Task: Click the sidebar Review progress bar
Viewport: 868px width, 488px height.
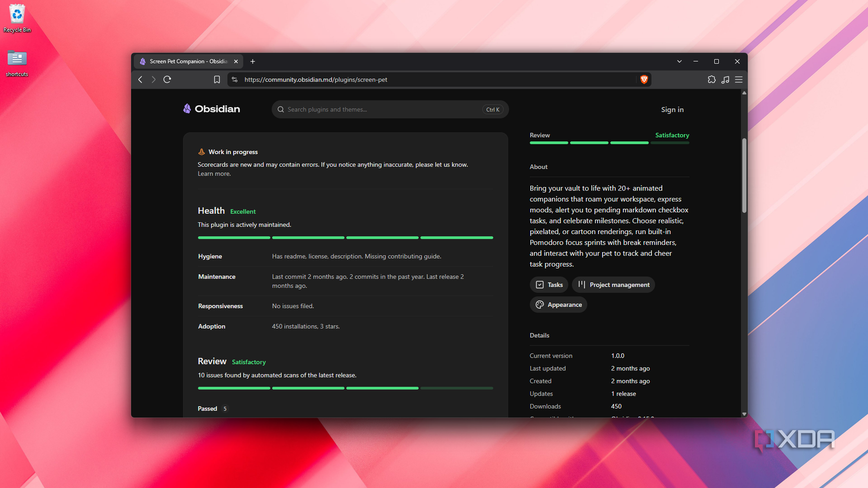Action: [x=609, y=143]
